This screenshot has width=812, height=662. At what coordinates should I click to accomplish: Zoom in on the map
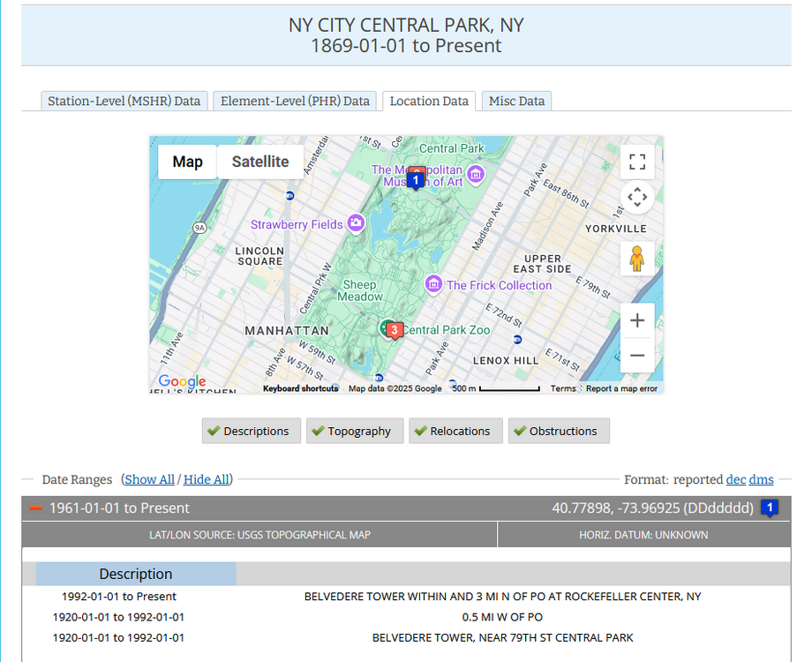click(637, 320)
